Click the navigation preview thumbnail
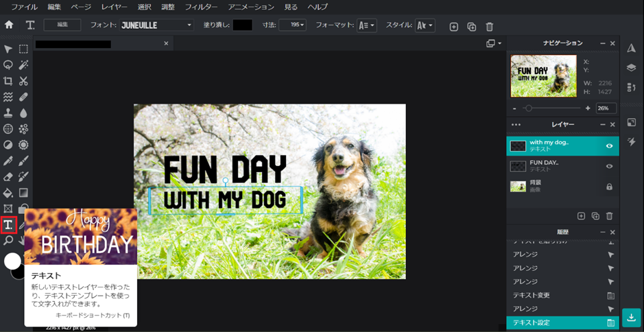Screen dimensions: 644x332 point(543,76)
